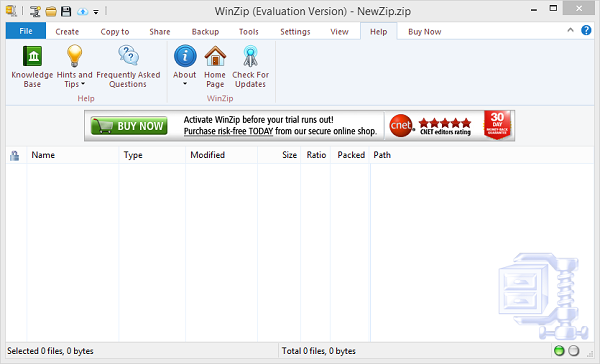Click the Hints and Tips lightbulb
Screen dimensions: 600x364
pos(74,56)
